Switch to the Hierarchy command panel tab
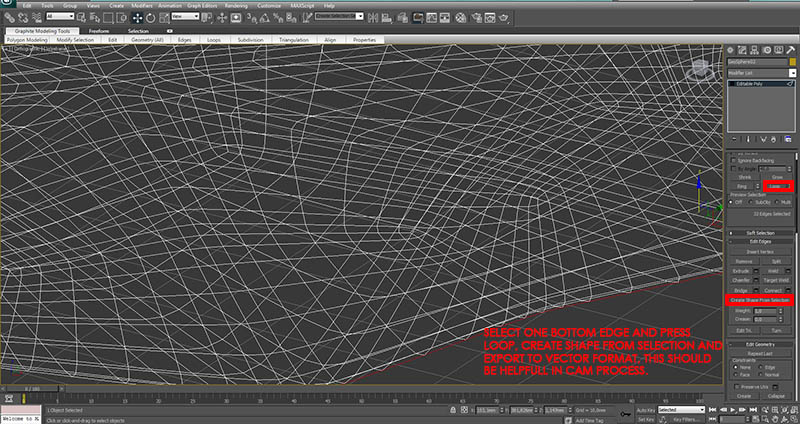Viewport: 800px width, 424px height. 754,49
